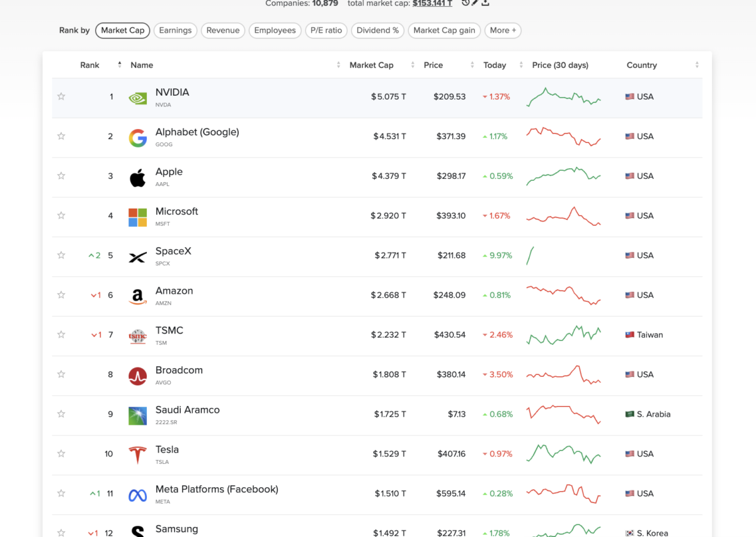This screenshot has height=537, width=756.
Task: Rank companies by Dividend %
Action: tap(377, 30)
